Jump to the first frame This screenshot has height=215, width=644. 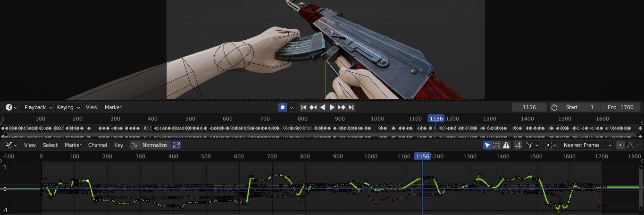tap(304, 107)
